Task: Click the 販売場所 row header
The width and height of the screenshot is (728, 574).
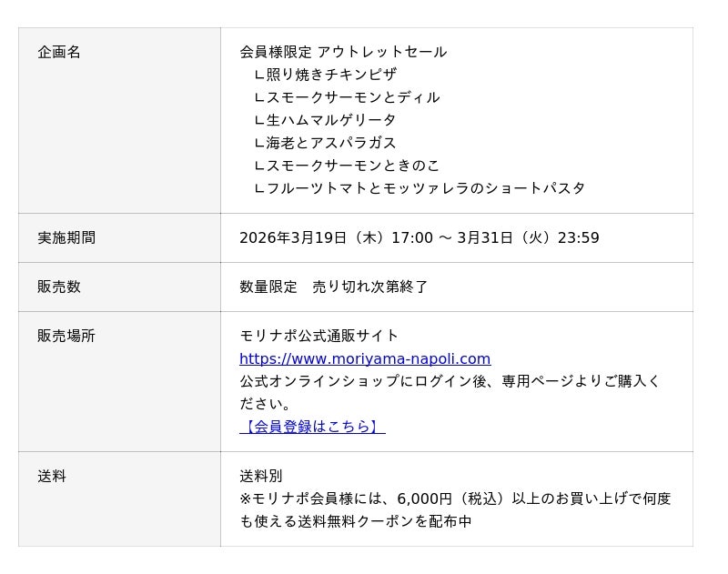Action: 66,336
